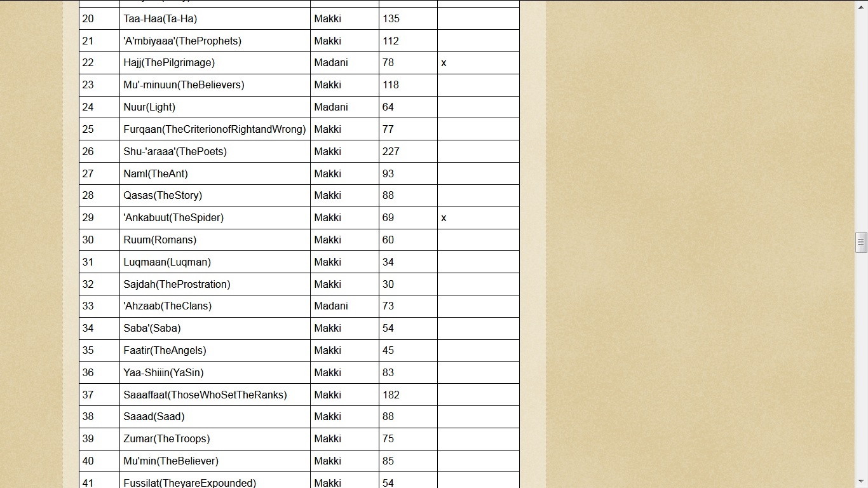Click the 'Faatir(TheAngels)' cell
The image size is (868, 488).
click(215, 350)
